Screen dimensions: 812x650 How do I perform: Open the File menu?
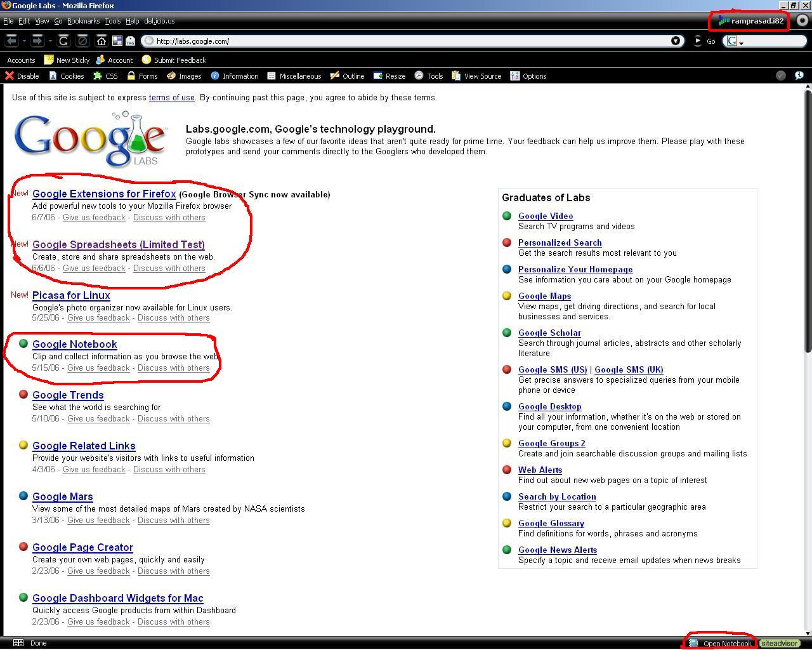pos(8,21)
